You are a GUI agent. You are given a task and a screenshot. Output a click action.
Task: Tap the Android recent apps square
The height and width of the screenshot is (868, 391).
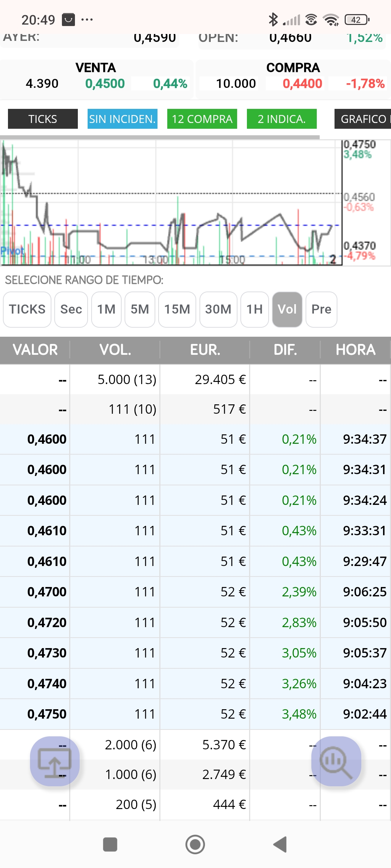click(x=110, y=844)
